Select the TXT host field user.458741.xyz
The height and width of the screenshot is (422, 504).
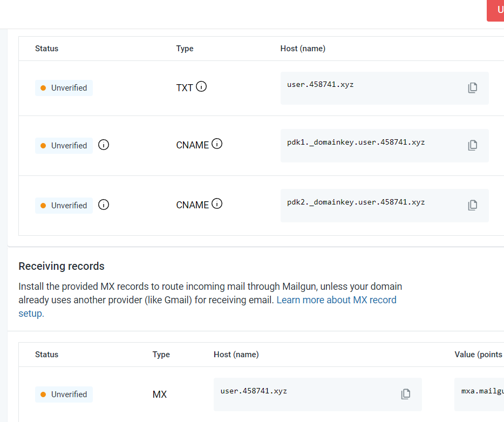(321, 85)
